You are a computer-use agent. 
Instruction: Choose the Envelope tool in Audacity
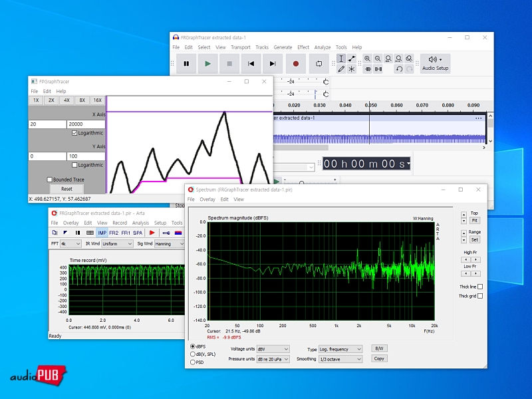click(x=352, y=59)
